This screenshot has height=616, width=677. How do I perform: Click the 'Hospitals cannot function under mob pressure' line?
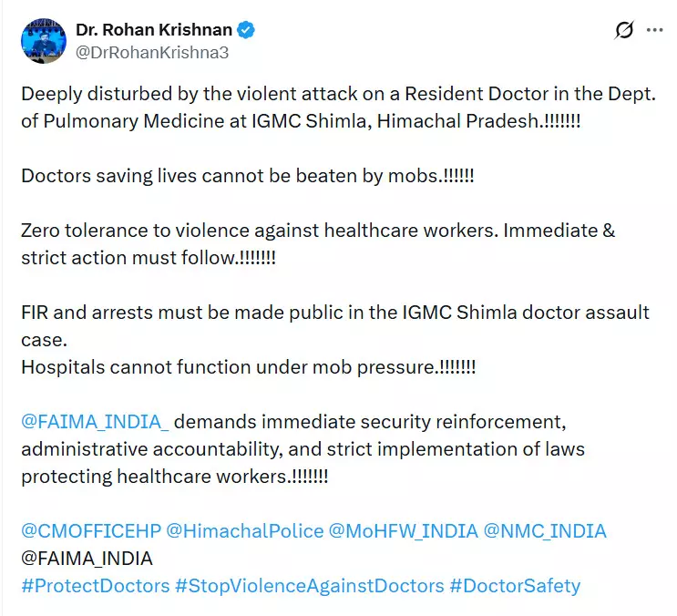point(248,367)
